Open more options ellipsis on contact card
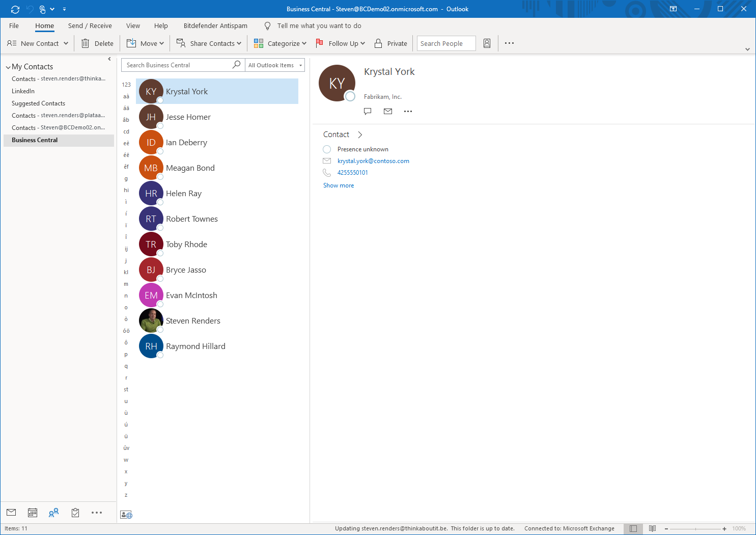This screenshot has height=535, width=756. point(408,111)
